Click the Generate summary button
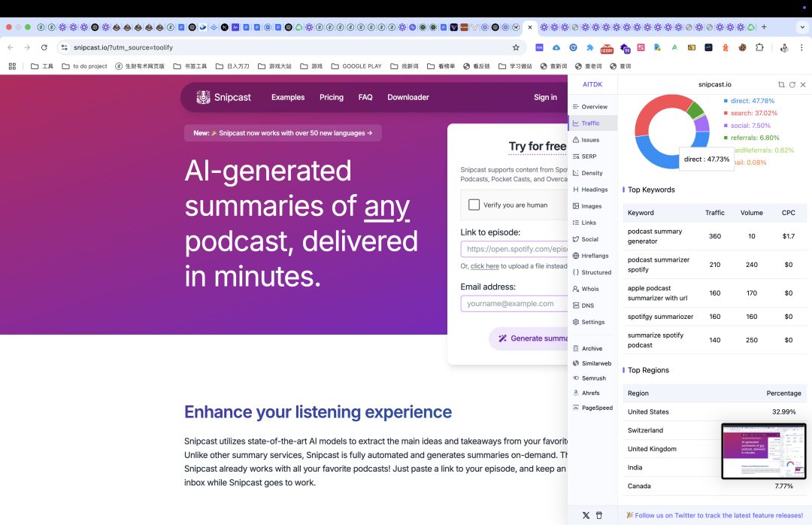Screen dimensions: 812x525 pyautogui.click(x=529, y=338)
